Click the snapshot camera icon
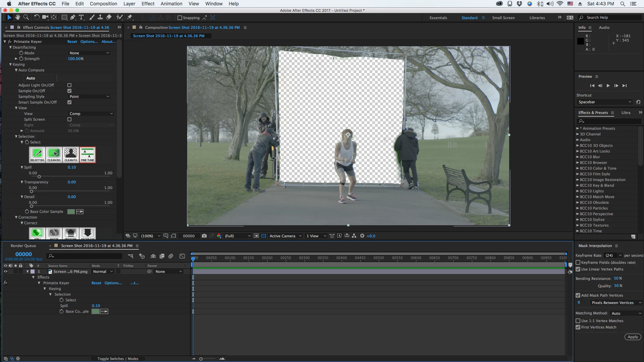 tap(204, 236)
